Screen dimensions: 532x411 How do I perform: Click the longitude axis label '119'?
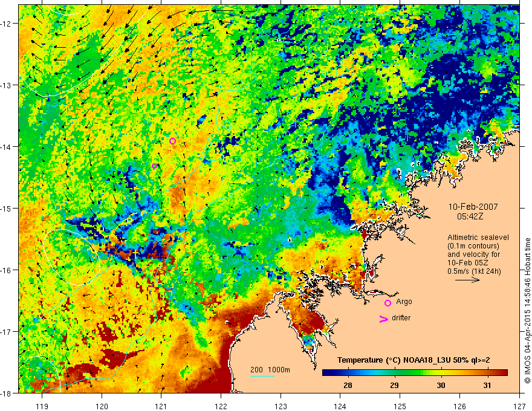pos(42,406)
